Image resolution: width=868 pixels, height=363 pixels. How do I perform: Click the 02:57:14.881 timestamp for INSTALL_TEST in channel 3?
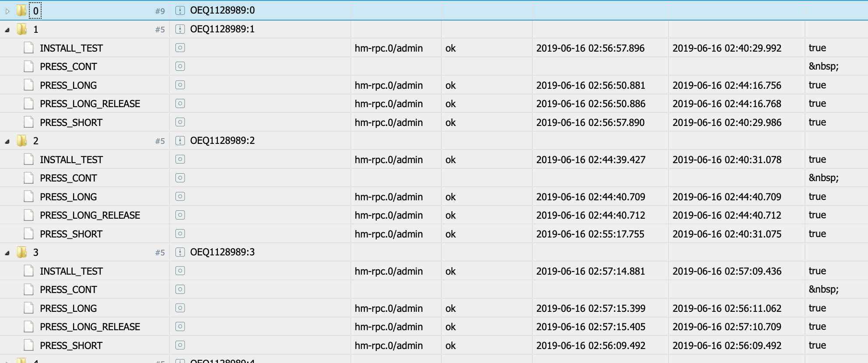[x=590, y=271]
